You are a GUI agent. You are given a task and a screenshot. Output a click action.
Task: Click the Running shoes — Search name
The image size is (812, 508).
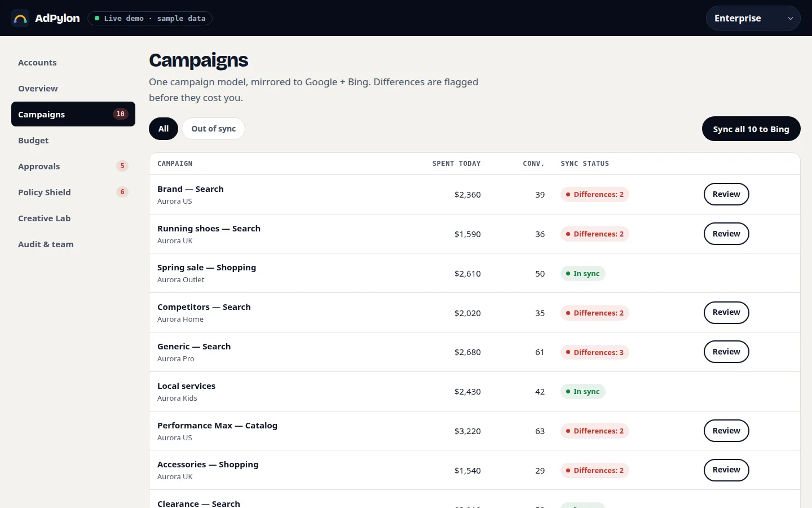pos(209,229)
